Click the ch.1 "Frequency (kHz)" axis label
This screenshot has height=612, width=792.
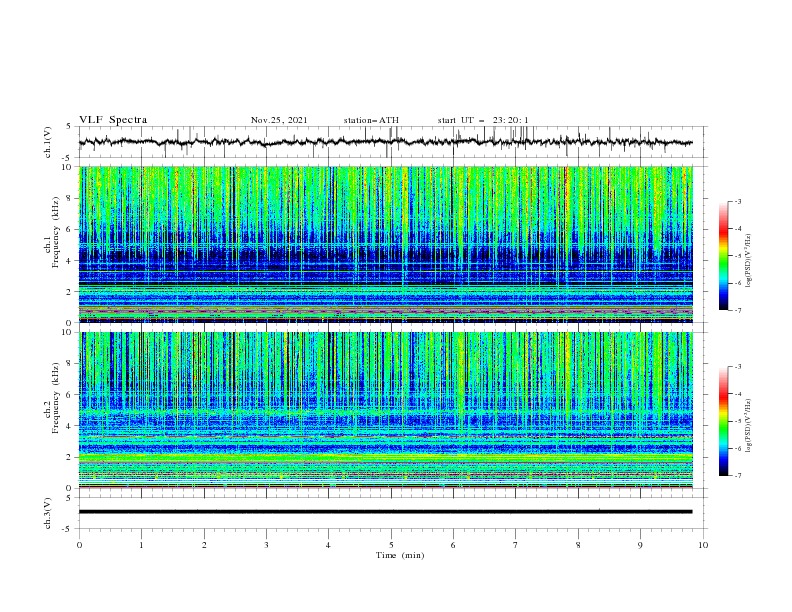click(56, 230)
